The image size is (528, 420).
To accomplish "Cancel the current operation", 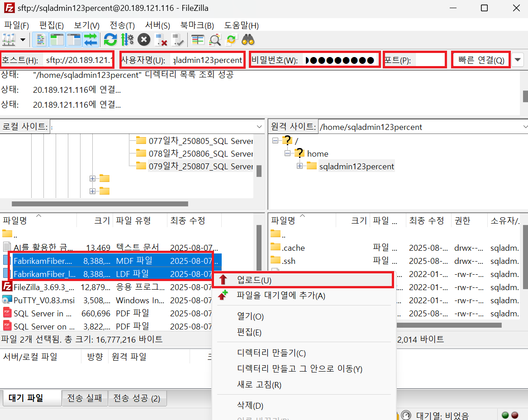I will tap(144, 40).
